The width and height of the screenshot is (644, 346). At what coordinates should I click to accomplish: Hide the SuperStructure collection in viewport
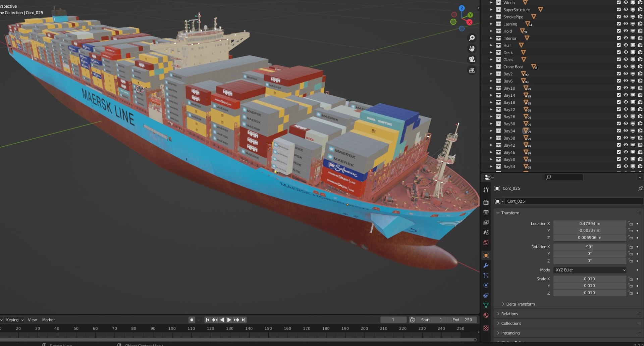626,10
